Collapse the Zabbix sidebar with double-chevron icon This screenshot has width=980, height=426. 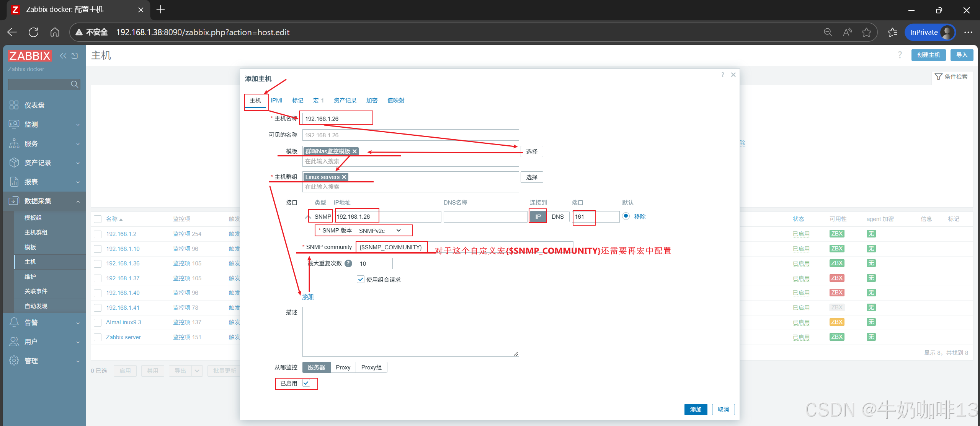pyautogui.click(x=63, y=56)
